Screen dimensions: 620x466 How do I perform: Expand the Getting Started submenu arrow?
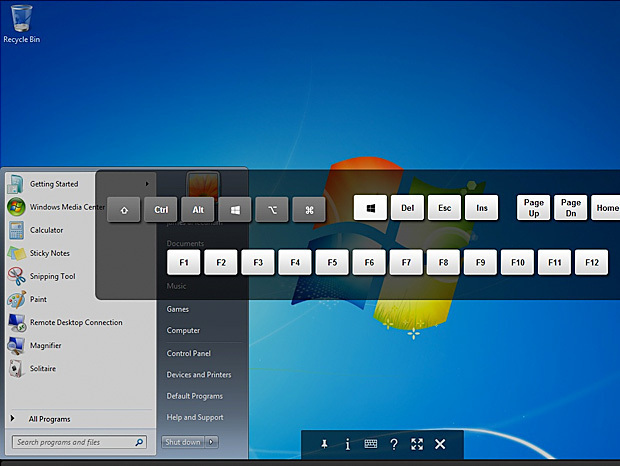tap(147, 183)
